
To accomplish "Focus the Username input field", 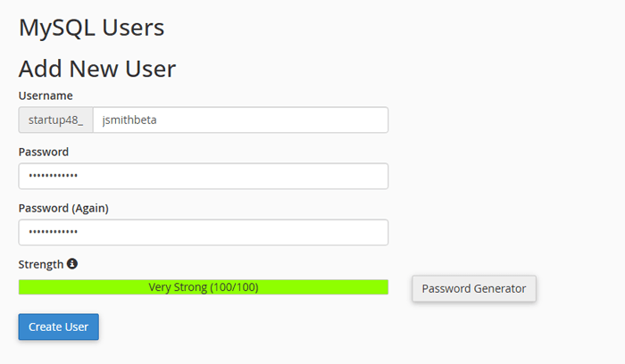I will click(x=239, y=120).
